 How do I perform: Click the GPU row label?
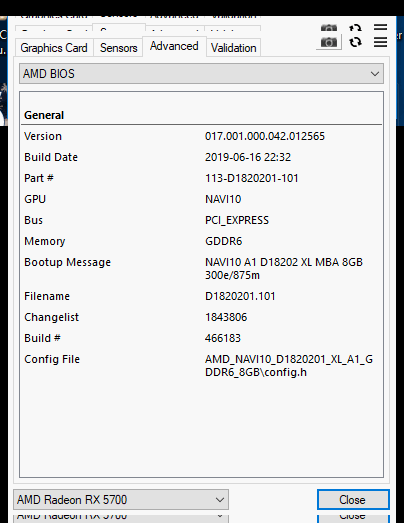pyautogui.click(x=35, y=199)
